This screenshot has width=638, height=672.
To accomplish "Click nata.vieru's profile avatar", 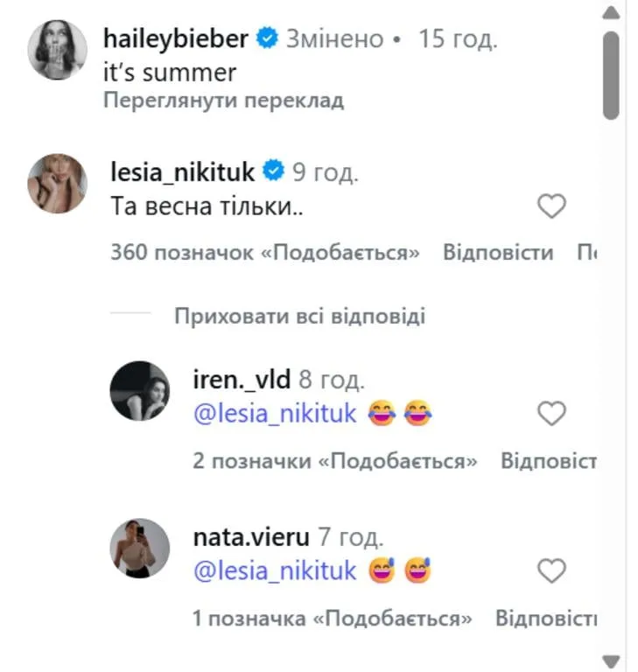I will 139,548.
